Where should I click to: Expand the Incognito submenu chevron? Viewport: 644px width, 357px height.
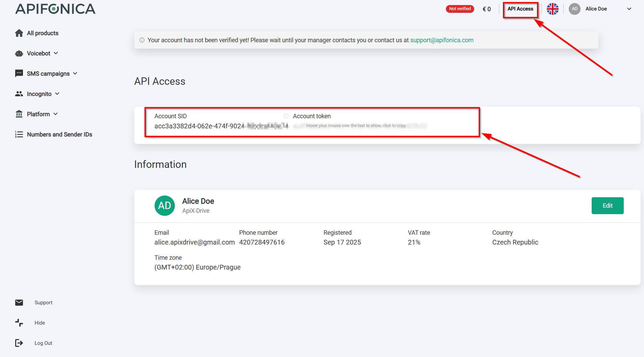coord(57,94)
